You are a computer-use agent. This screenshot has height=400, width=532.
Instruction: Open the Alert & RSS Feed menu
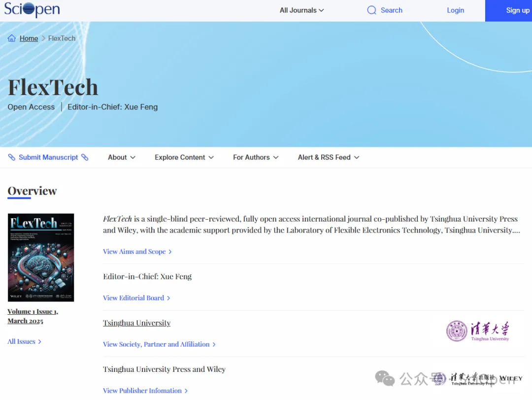pos(329,157)
